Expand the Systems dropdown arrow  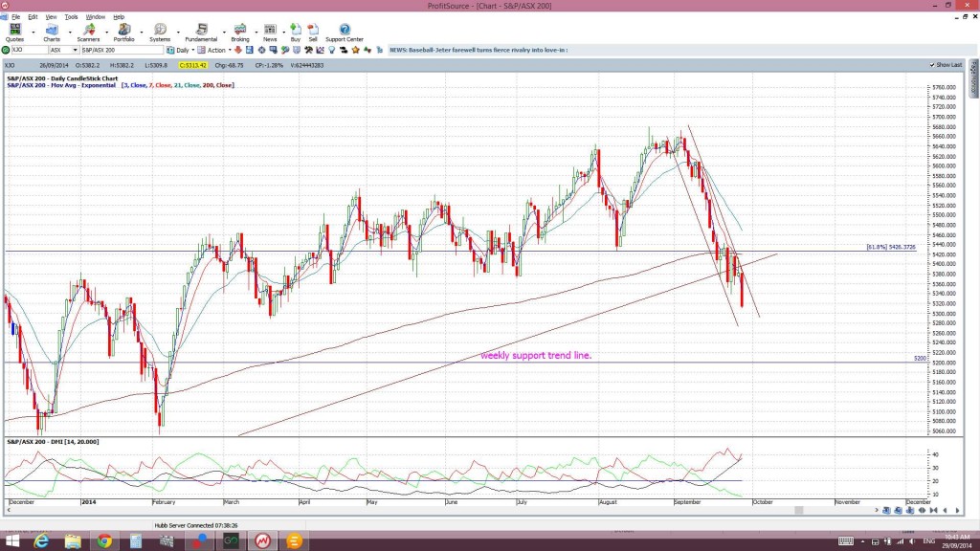(x=178, y=33)
